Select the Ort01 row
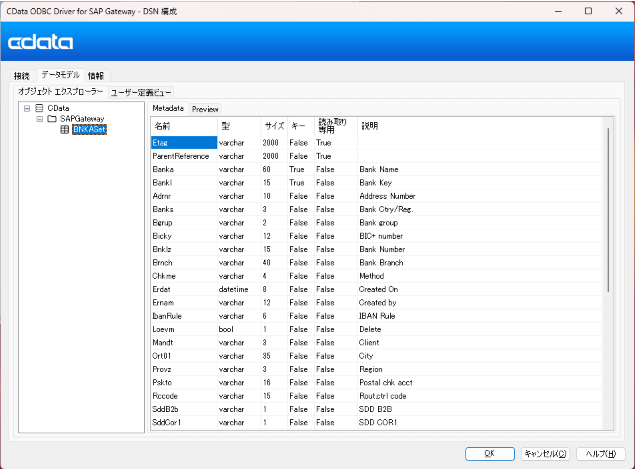This screenshot has height=469, width=635. [x=377, y=356]
